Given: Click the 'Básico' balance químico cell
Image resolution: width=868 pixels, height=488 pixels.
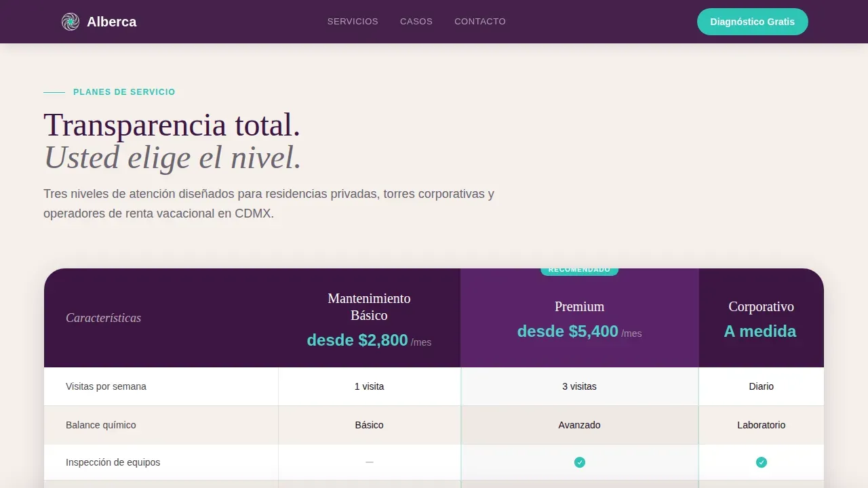Looking at the screenshot, I should [x=370, y=425].
